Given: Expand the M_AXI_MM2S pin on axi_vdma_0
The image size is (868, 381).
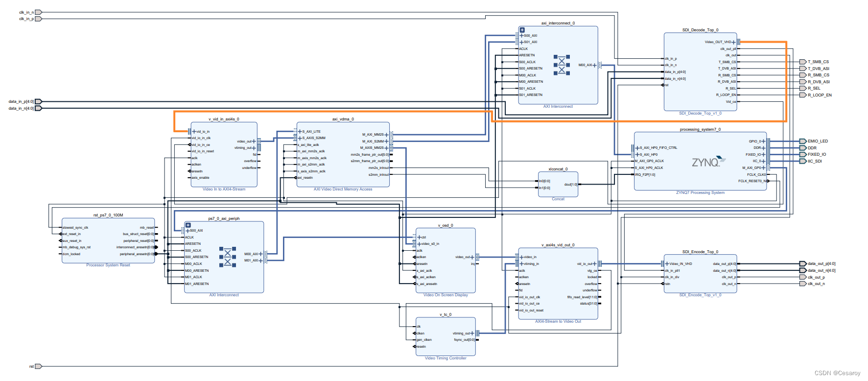Looking at the screenshot, I should (x=386, y=135).
